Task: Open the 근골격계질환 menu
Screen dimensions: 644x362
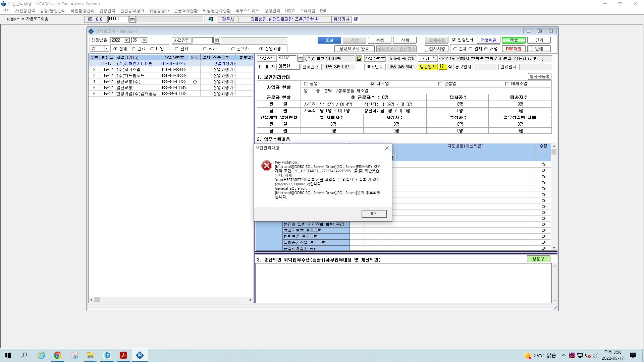Action: coord(186,11)
